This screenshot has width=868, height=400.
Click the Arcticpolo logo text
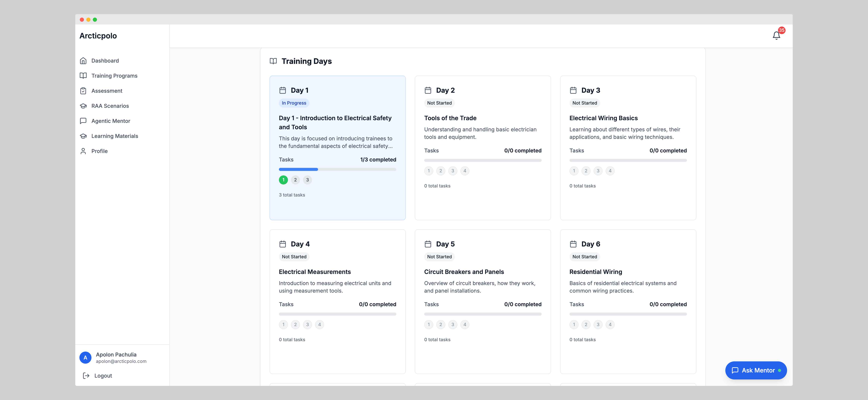pyautogui.click(x=98, y=36)
